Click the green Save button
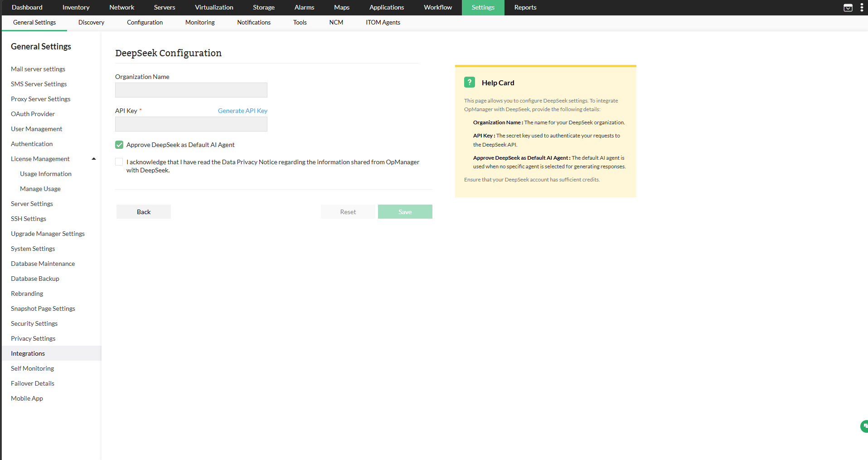This screenshot has height=460, width=868. pyautogui.click(x=405, y=212)
